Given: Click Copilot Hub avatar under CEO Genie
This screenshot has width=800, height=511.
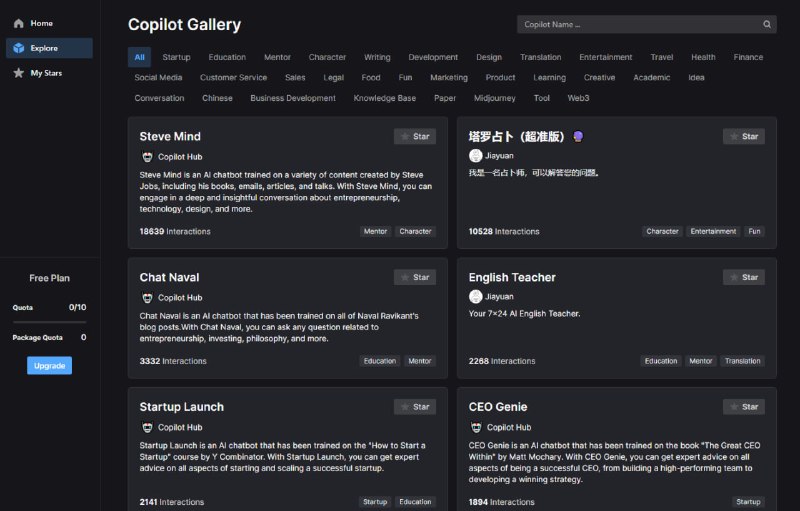Looking at the screenshot, I should (x=476, y=427).
